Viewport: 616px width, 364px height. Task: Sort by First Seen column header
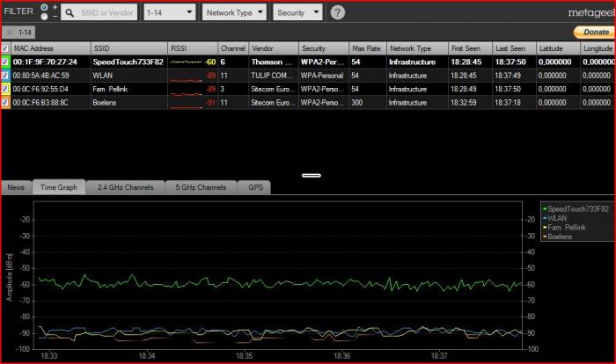click(470, 48)
